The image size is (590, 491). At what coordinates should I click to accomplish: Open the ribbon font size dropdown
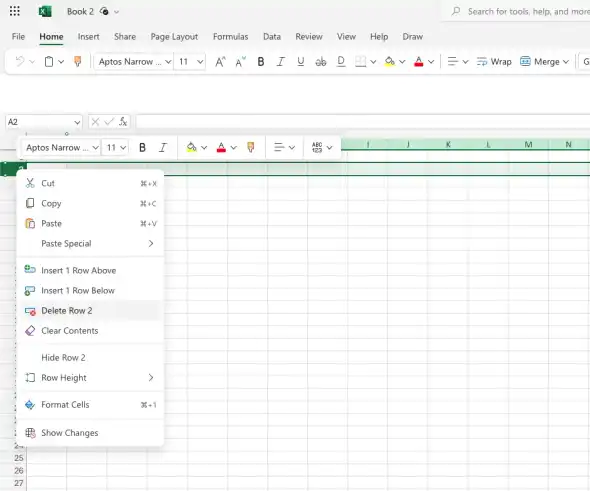pos(200,62)
